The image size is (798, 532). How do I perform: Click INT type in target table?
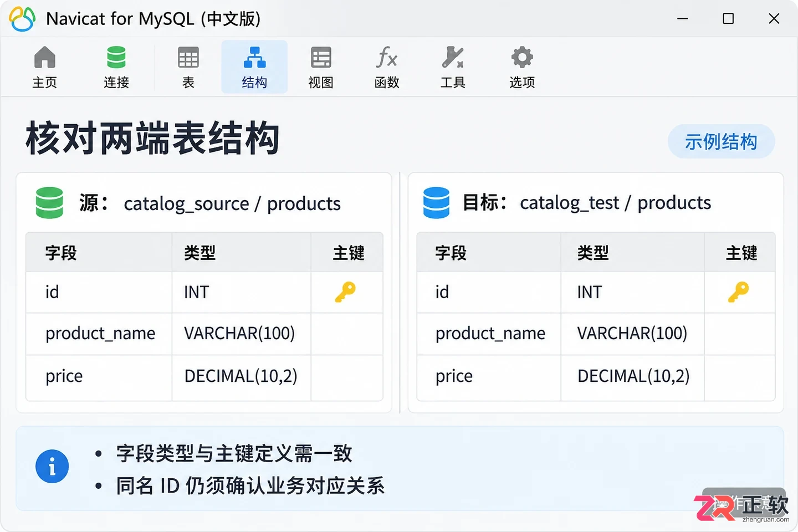click(x=590, y=292)
